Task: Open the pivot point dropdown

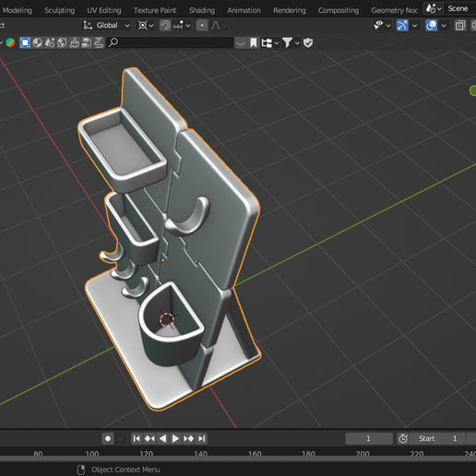Action: (x=146, y=25)
